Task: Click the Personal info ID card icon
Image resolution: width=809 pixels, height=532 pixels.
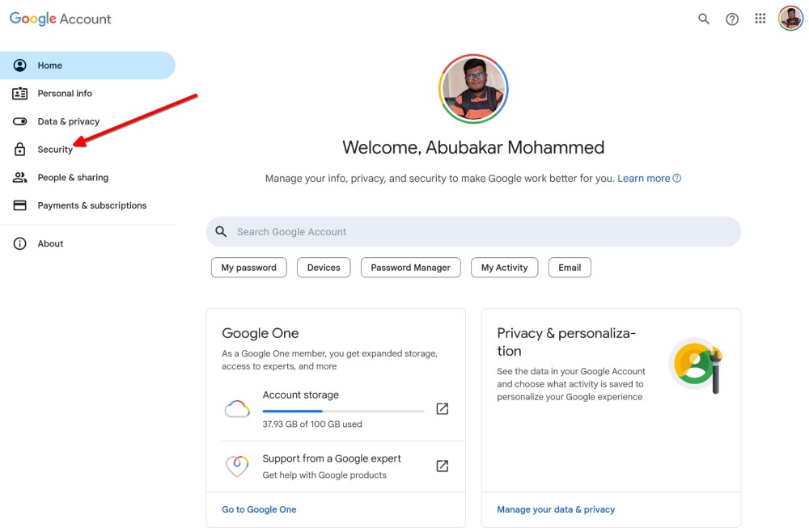Action: [x=19, y=93]
